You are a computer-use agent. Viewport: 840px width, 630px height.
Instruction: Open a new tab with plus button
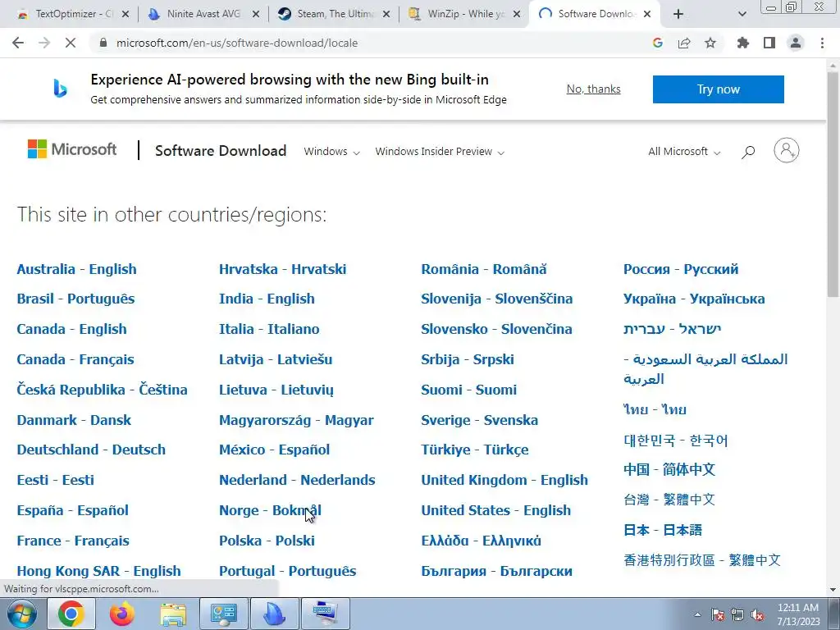(x=678, y=14)
